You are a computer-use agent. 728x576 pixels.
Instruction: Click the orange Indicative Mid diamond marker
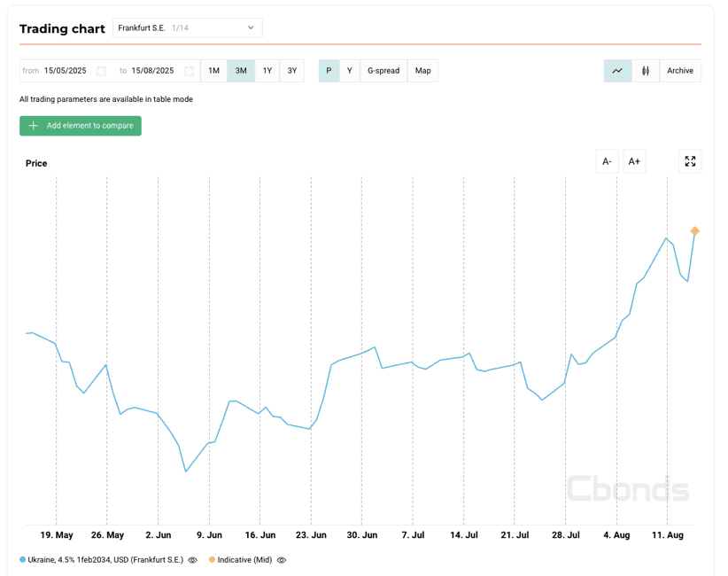(695, 231)
